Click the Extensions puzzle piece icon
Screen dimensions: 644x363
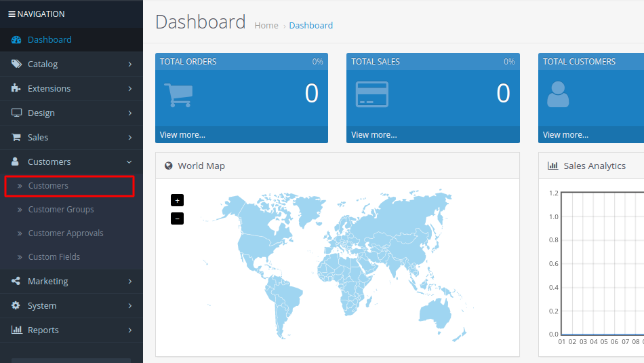pyautogui.click(x=16, y=88)
